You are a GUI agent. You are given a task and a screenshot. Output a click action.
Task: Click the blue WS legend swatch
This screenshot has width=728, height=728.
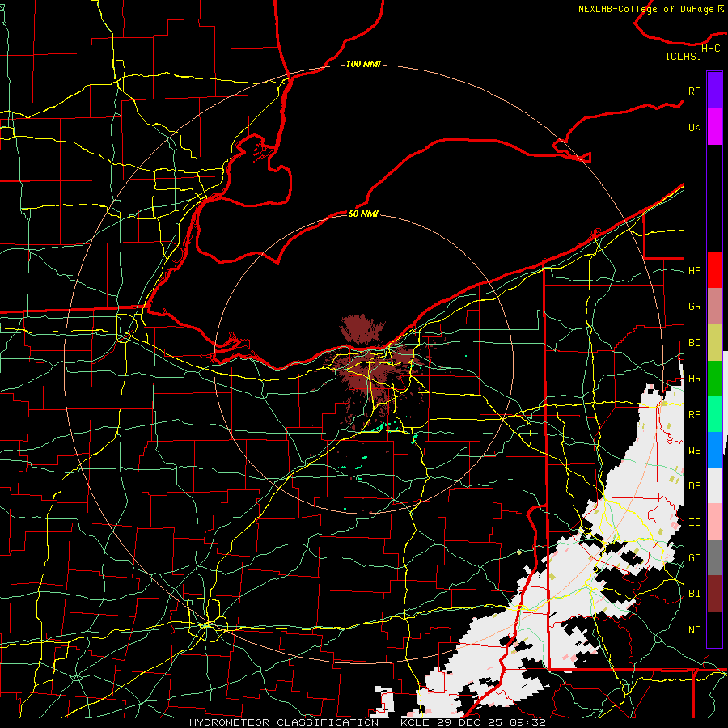pos(714,450)
